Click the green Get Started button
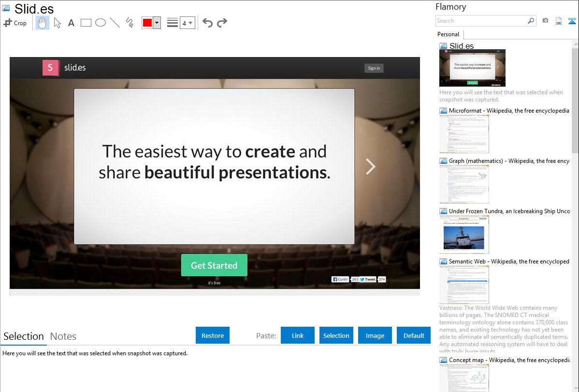Image resolution: width=579 pixels, height=392 pixels. pyautogui.click(x=214, y=265)
